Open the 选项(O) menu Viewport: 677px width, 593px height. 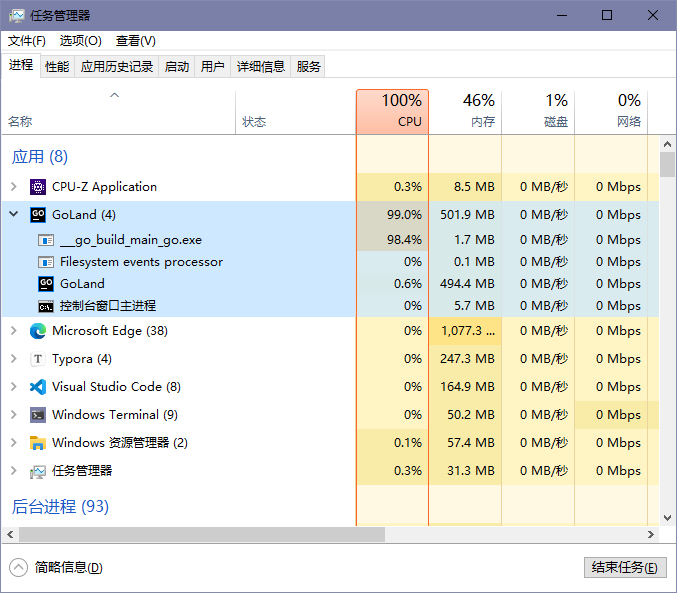coord(81,41)
